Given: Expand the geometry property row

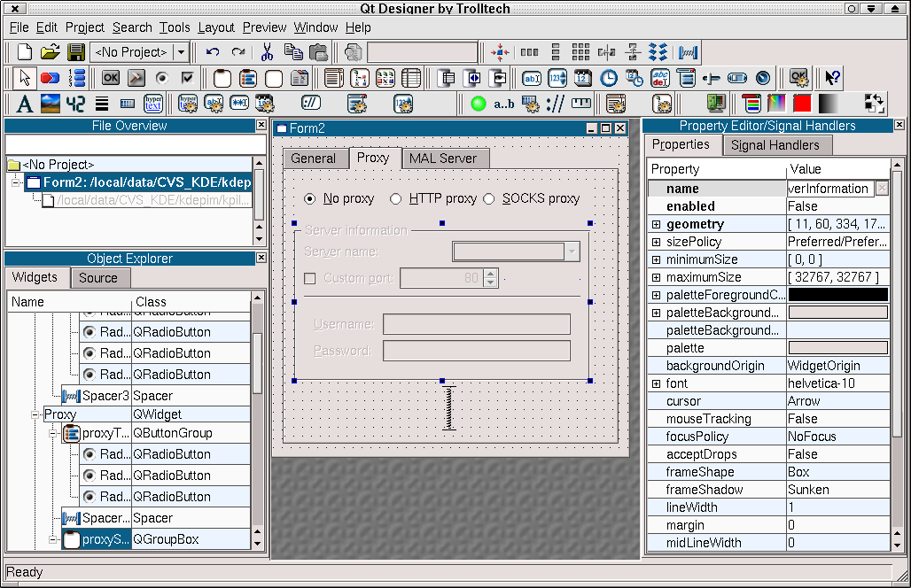Looking at the screenshot, I should coord(657,224).
